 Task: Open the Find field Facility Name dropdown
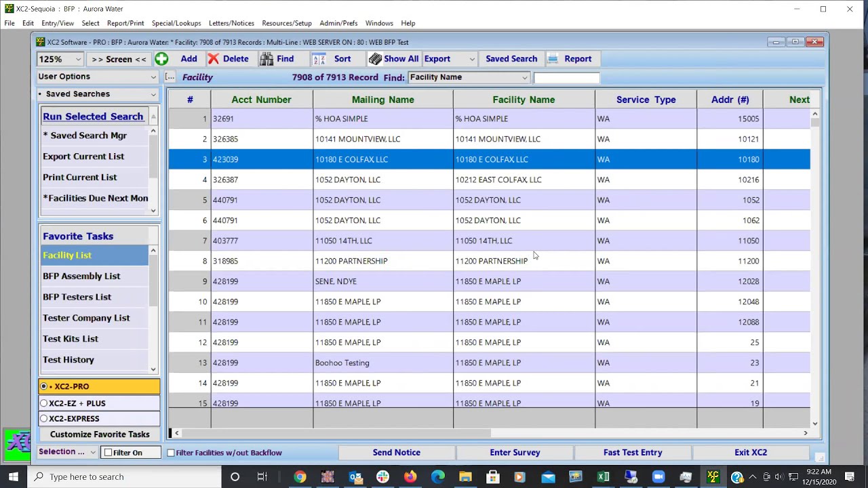point(524,77)
